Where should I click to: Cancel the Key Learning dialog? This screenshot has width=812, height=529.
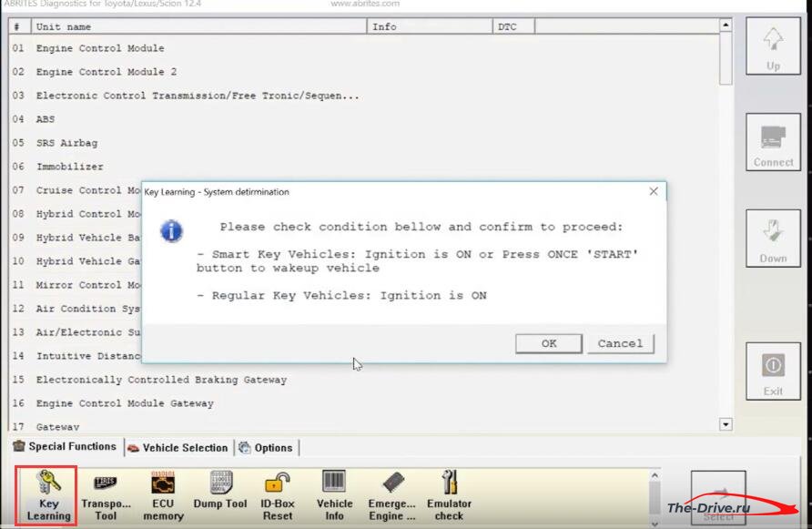click(621, 343)
